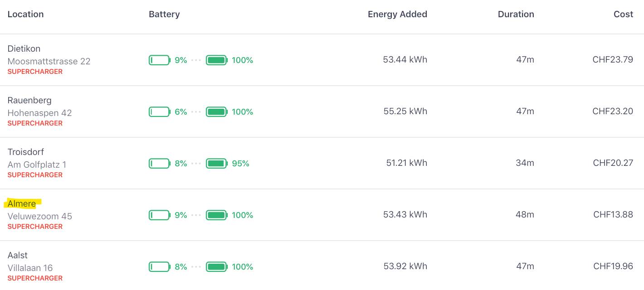
Task: Click the empty battery icon in Dietikon row
Action: click(x=159, y=60)
